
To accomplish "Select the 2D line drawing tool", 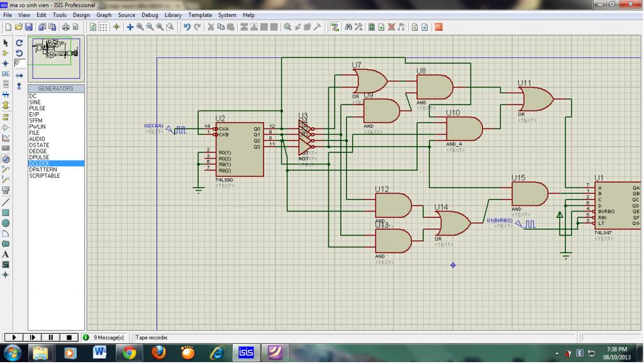I will [6, 202].
